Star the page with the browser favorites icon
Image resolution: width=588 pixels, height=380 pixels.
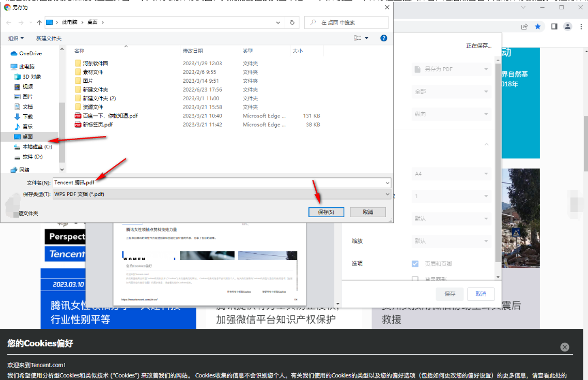(537, 26)
